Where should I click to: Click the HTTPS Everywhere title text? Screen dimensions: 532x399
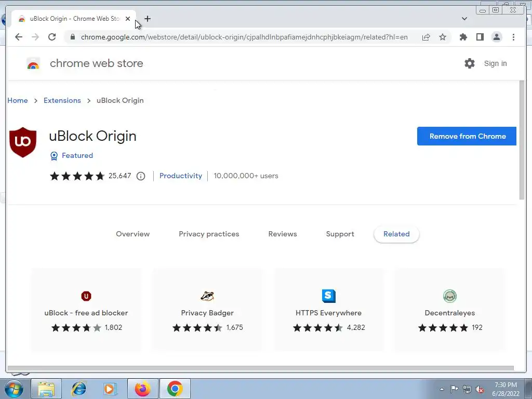coord(328,313)
